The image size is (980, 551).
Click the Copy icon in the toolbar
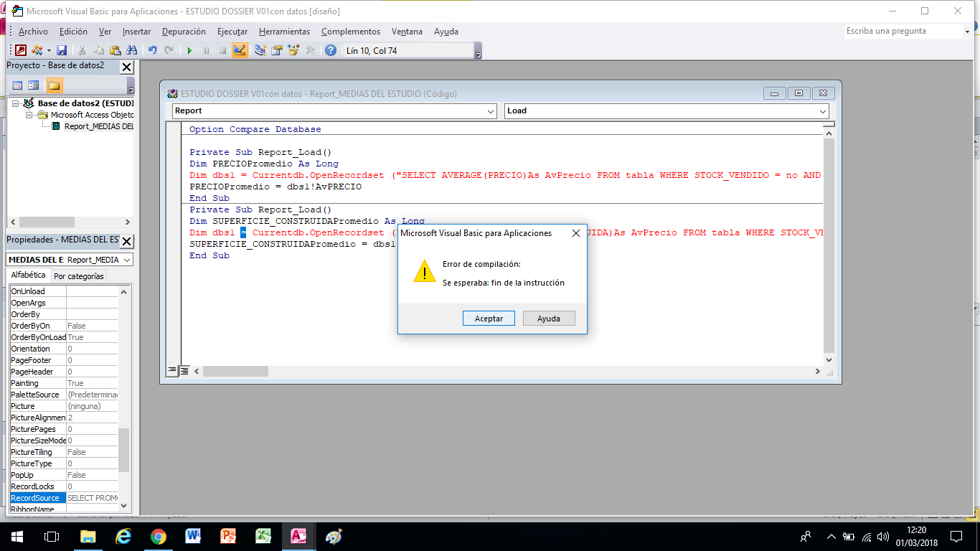(x=99, y=50)
